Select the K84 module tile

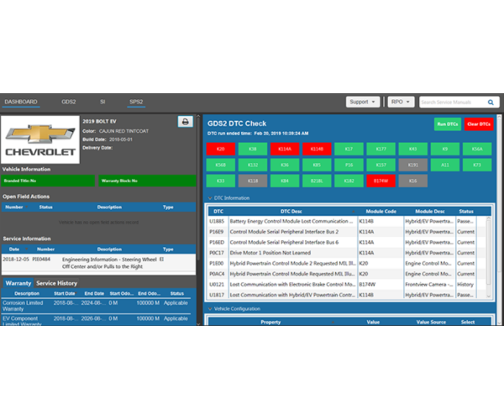click(285, 181)
